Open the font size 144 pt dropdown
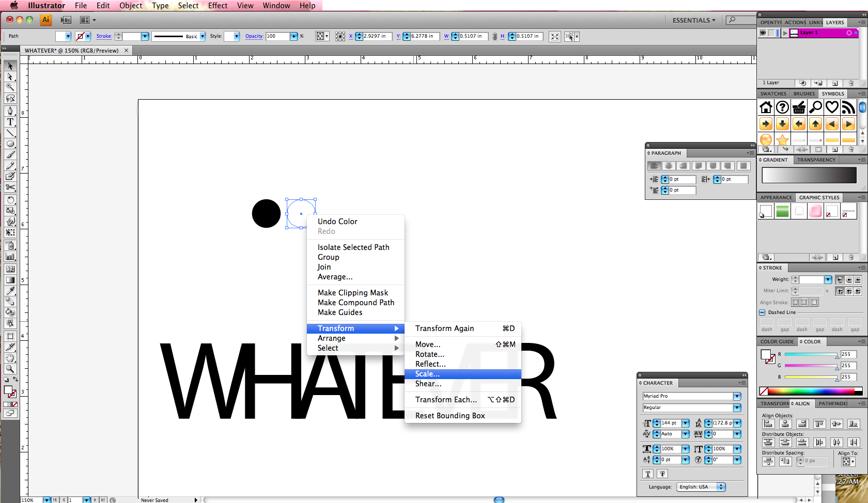The height and width of the screenshot is (503, 868). coord(685,423)
